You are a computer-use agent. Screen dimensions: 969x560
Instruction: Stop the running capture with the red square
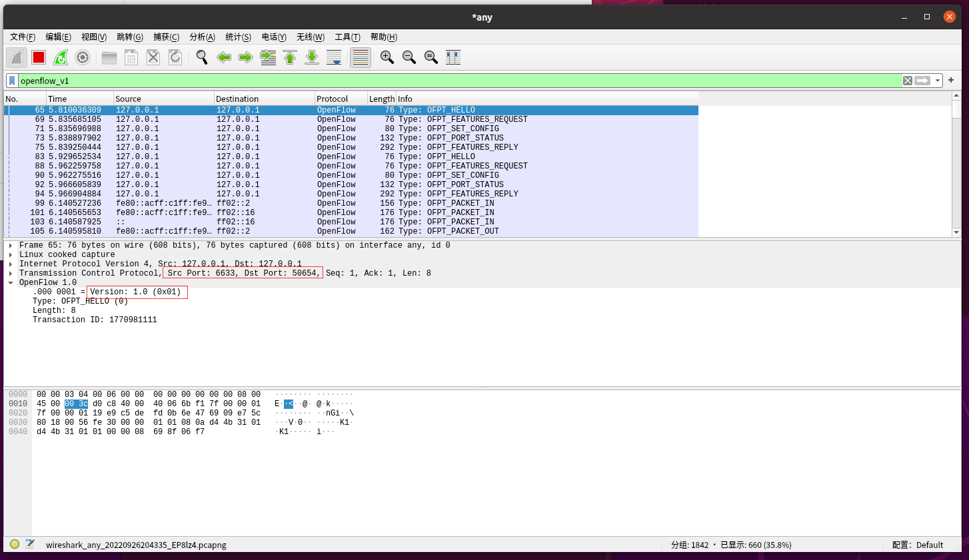(39, 57)
